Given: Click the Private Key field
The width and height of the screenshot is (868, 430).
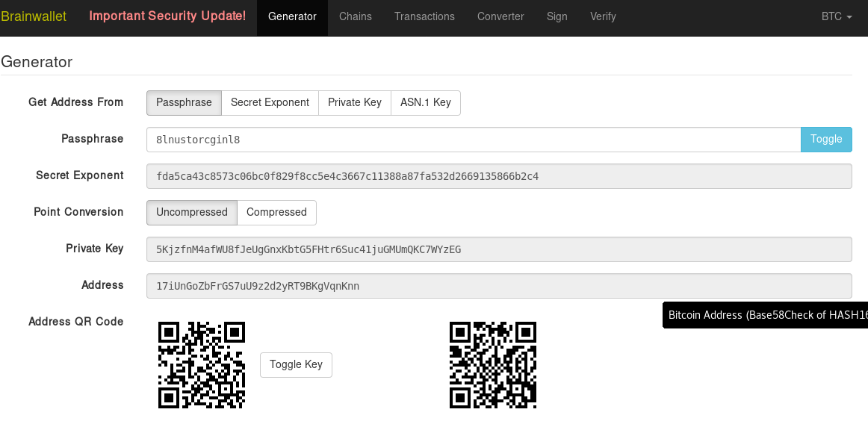Looking at the screenshot, I should pos(499,249).
